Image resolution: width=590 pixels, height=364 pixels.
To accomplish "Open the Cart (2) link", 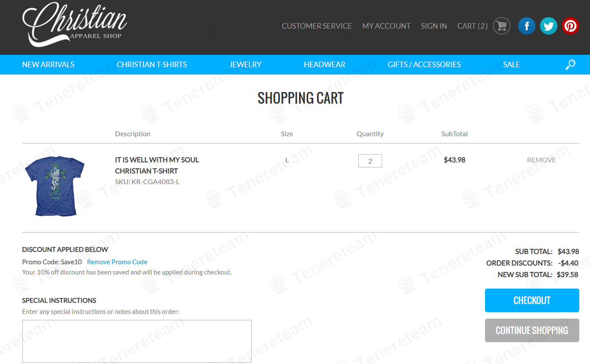I will click(x=473, y=26).
